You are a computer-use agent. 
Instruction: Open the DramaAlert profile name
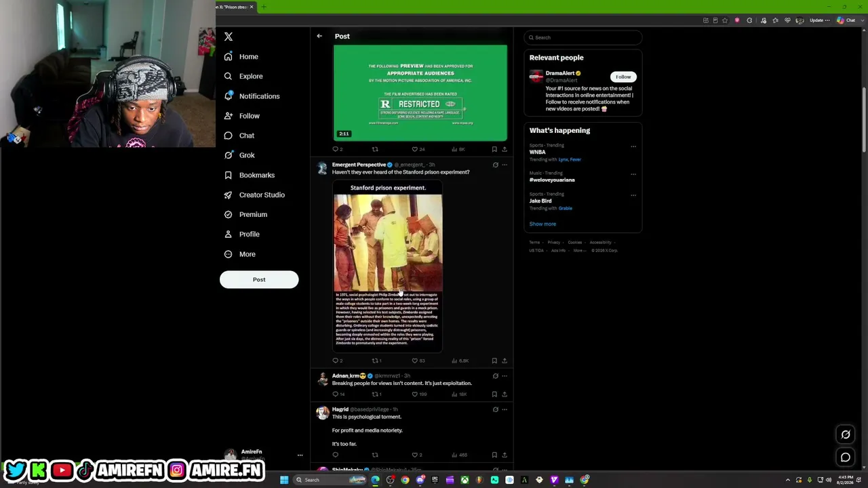(560, 73)
